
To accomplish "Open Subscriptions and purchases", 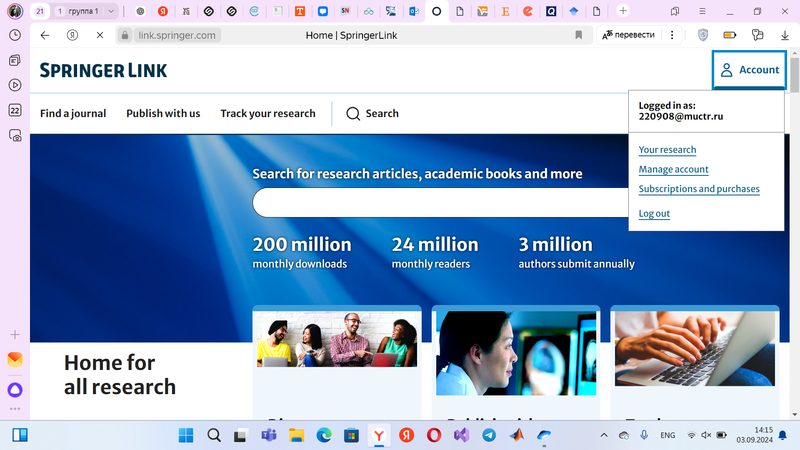I will 699,189.
